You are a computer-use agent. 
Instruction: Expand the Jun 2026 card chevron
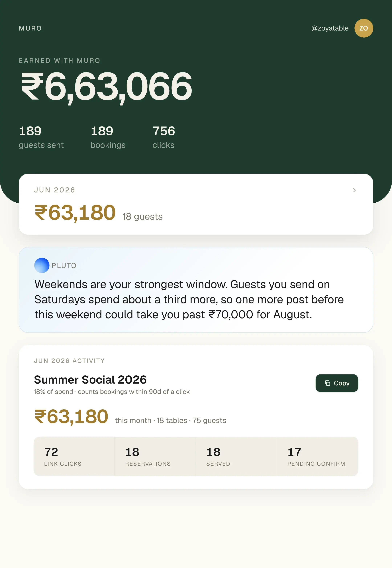pos(354,190)
